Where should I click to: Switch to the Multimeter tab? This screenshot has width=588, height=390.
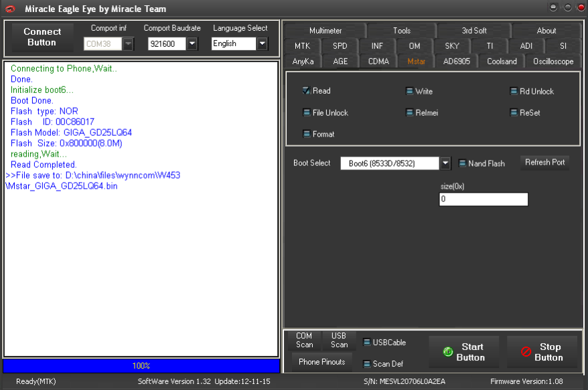(325, 30)
